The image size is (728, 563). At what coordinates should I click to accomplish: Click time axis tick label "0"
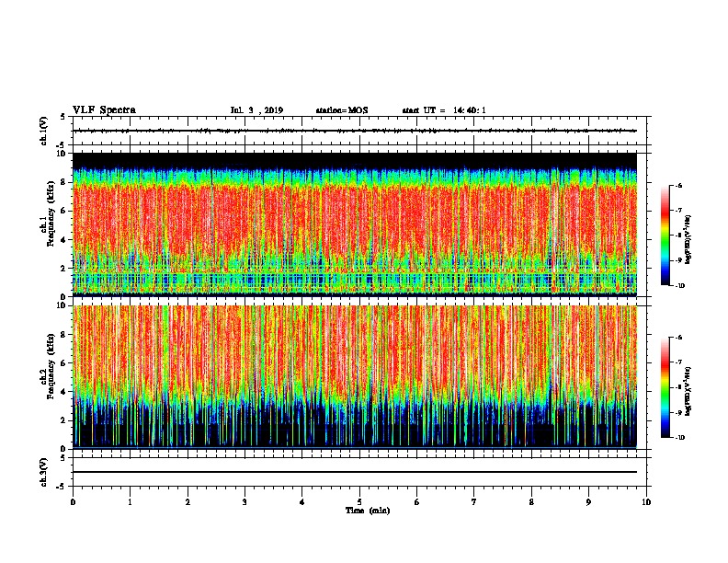coord(73,502)
